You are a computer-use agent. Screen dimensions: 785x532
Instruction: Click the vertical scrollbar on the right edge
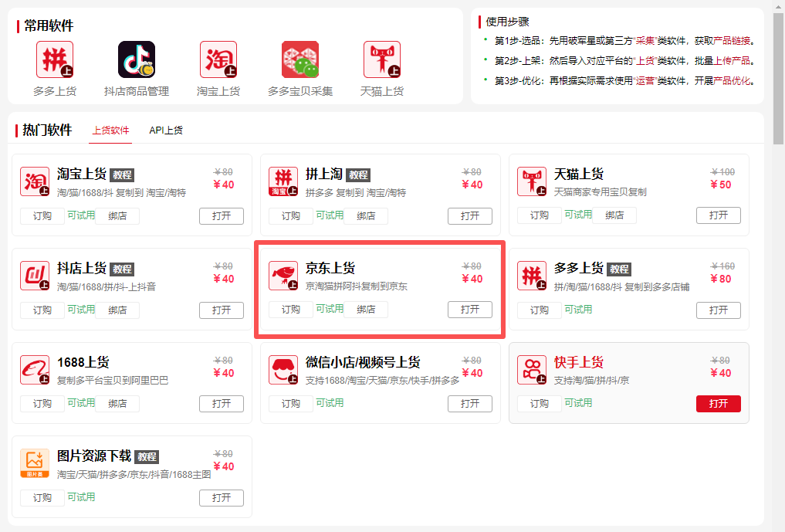coord(779,78)
